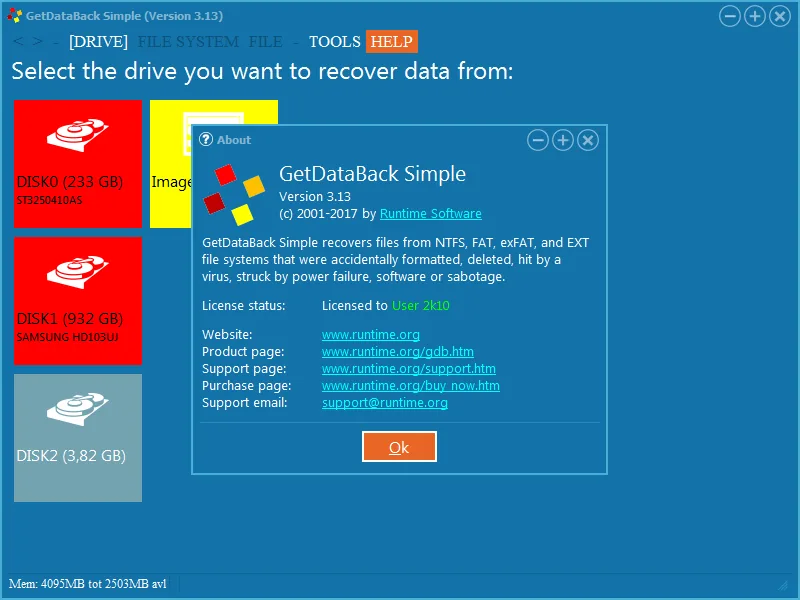800x600 pixels.
Task: Select the DISK0 (233 GB) drive tile
Action: 78,164
